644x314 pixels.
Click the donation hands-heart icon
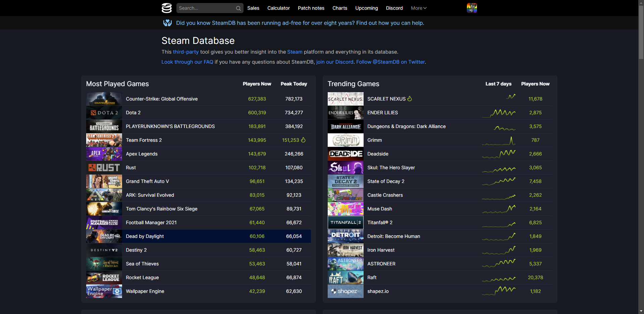tap(167, 23)
